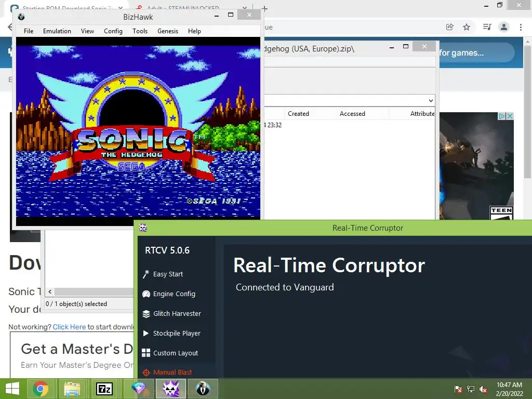The image size is (532, 399).
Task: Open BizHawk Tools menu
Action: [x=140, y=31]
